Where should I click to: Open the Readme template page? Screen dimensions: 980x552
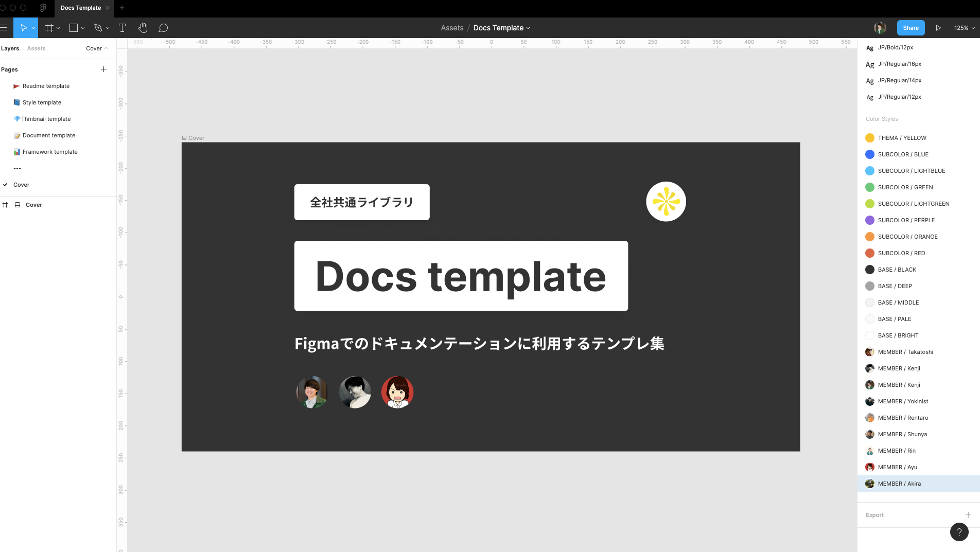tap(58, 86)
